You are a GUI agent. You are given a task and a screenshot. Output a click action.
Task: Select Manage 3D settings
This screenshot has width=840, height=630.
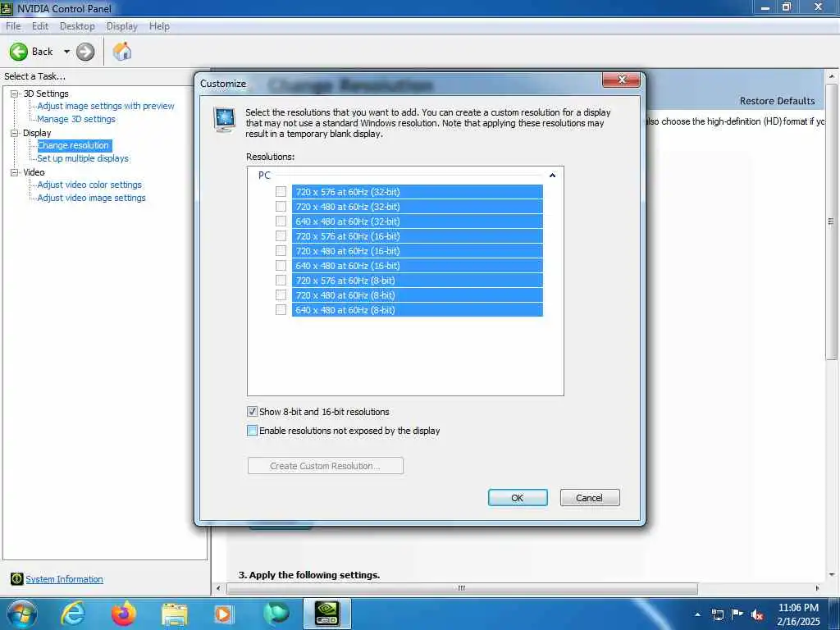[x=76, y=119]
